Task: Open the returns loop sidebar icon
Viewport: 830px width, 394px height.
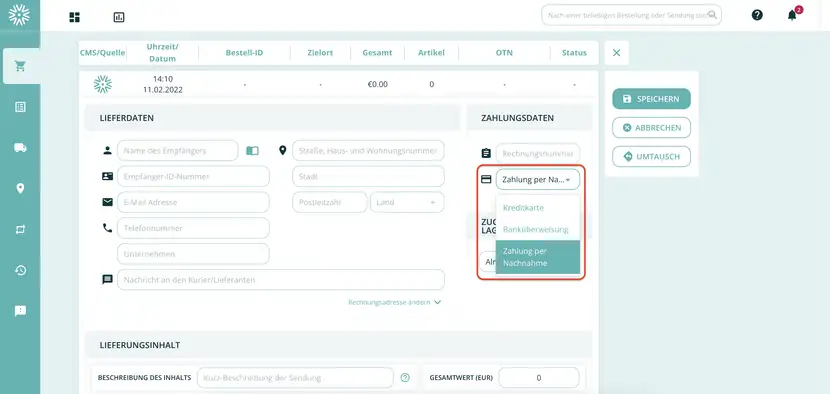Action: 20,229
